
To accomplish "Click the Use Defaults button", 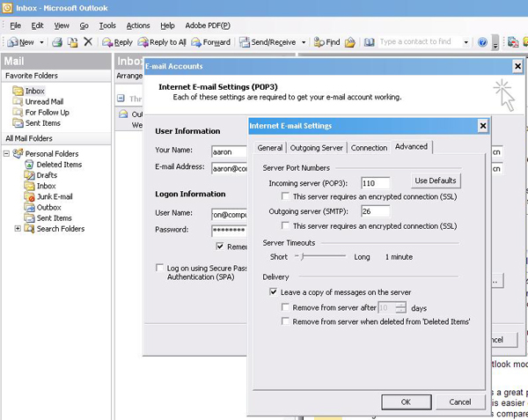I will [x=436, y=181].
